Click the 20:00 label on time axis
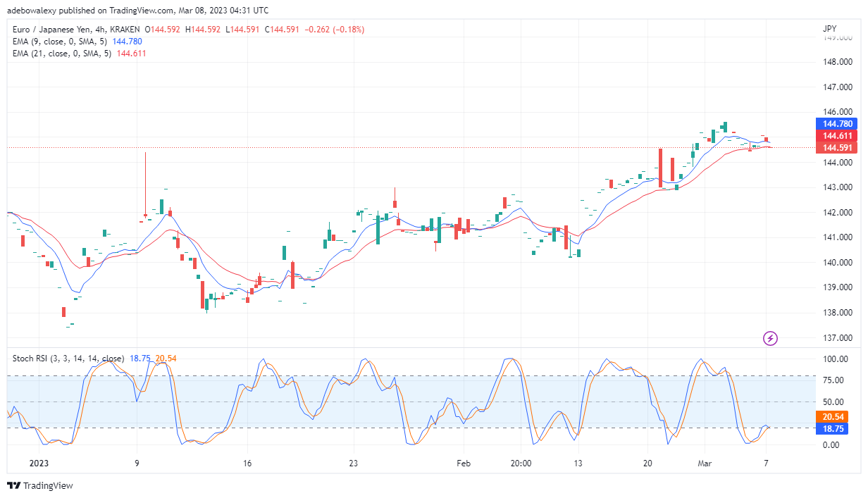Image resolution: width=868 pixels, height=498 pixels. 521,463
